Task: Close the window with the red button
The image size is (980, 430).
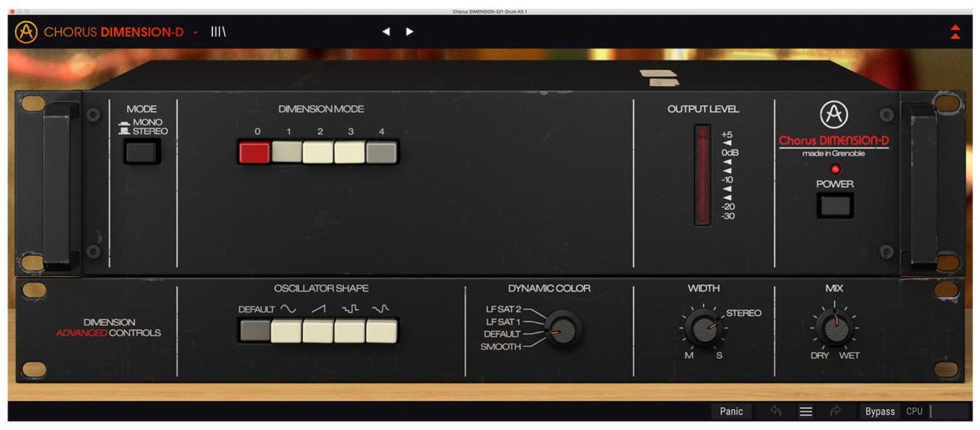Action: pyautogui.click(x=12, y=11)
